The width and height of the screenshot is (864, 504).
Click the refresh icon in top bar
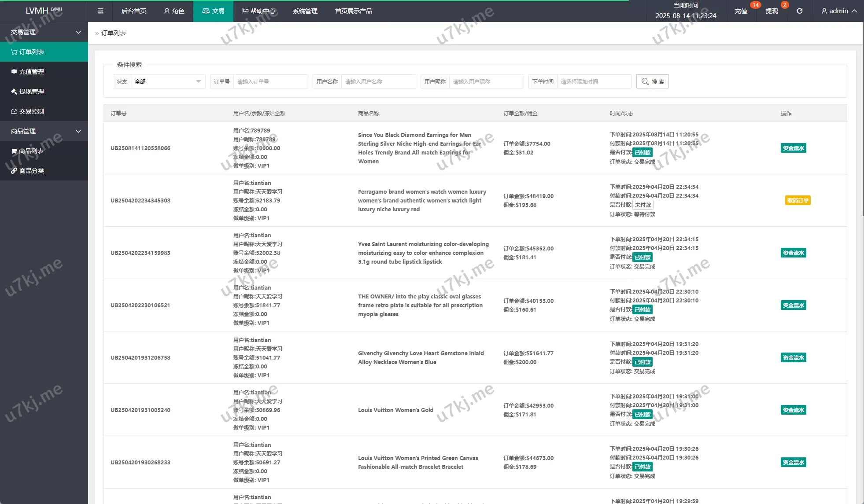coord(799,11)
